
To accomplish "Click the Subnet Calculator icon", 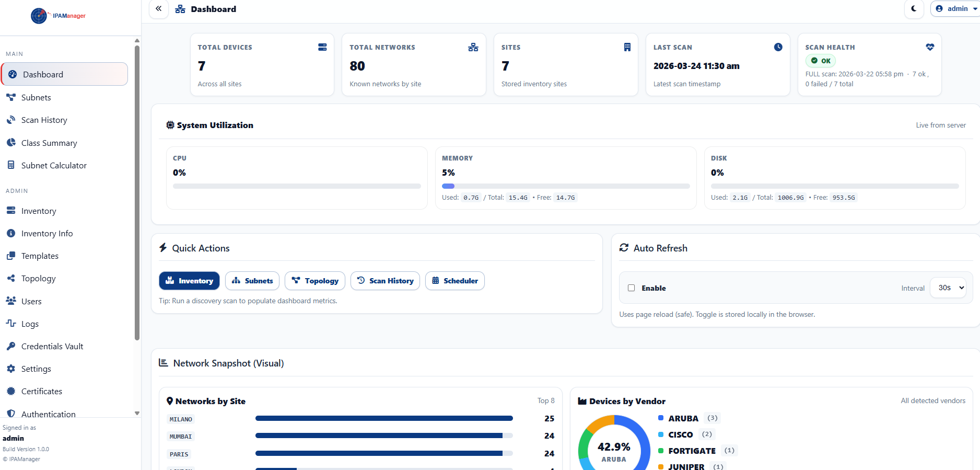I will click(11, 165).
